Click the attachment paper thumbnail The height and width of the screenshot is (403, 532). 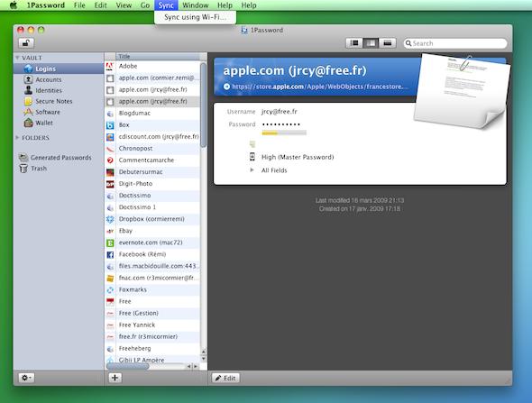coord(462,91)
